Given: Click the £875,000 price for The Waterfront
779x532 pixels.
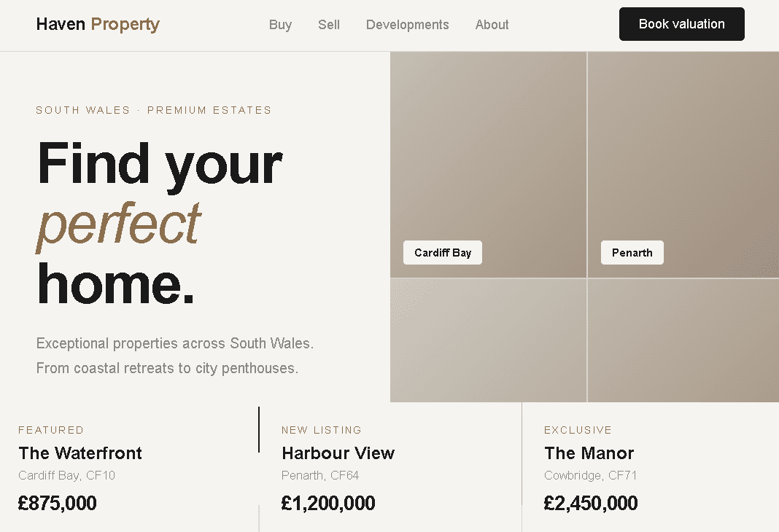Looking at the screenshot, I should [x=58, y=503].
